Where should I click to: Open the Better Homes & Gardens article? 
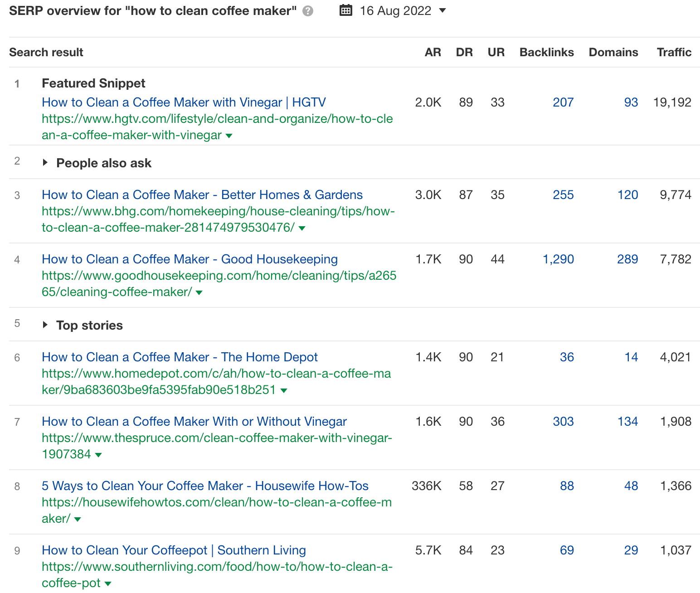202,194
